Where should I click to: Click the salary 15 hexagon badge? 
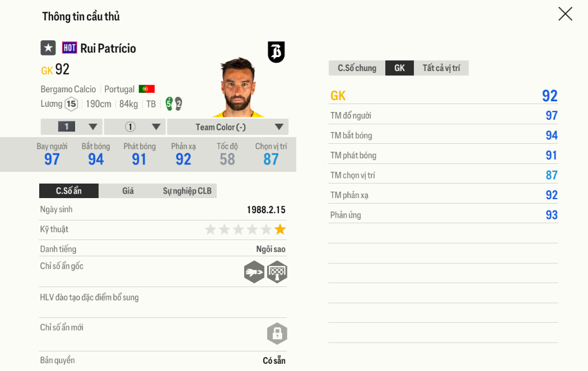coord(71,104)
